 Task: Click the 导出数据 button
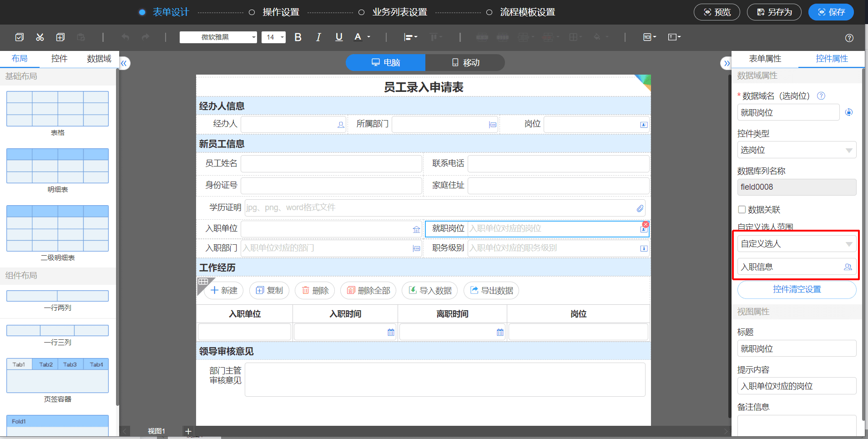(x=491, y=291)
